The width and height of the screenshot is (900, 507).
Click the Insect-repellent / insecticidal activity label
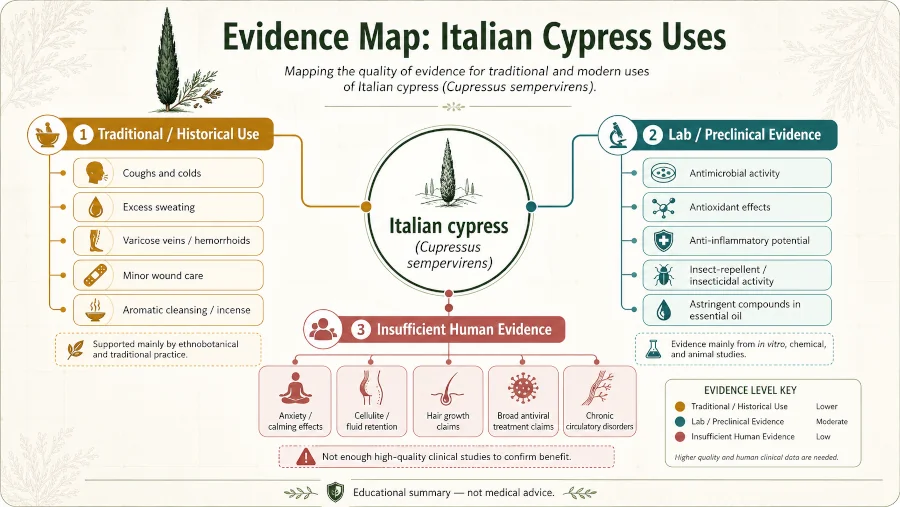click(x=731, y=276)
